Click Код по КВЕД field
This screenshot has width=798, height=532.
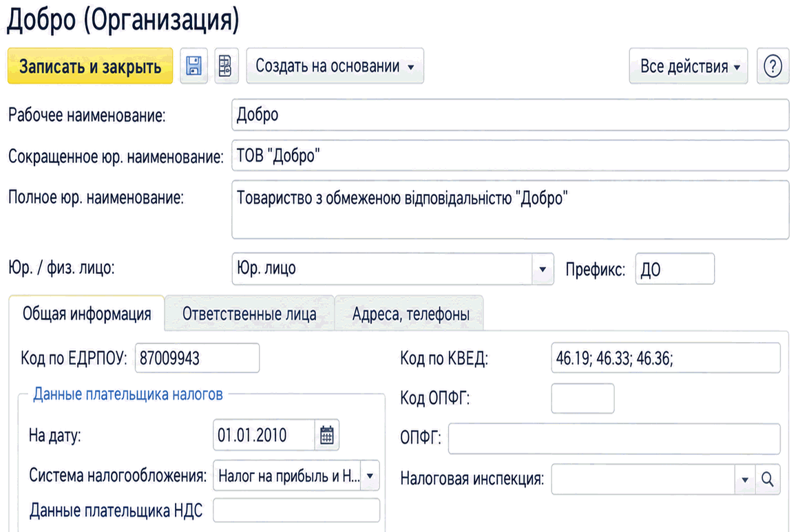click(666, 358)
